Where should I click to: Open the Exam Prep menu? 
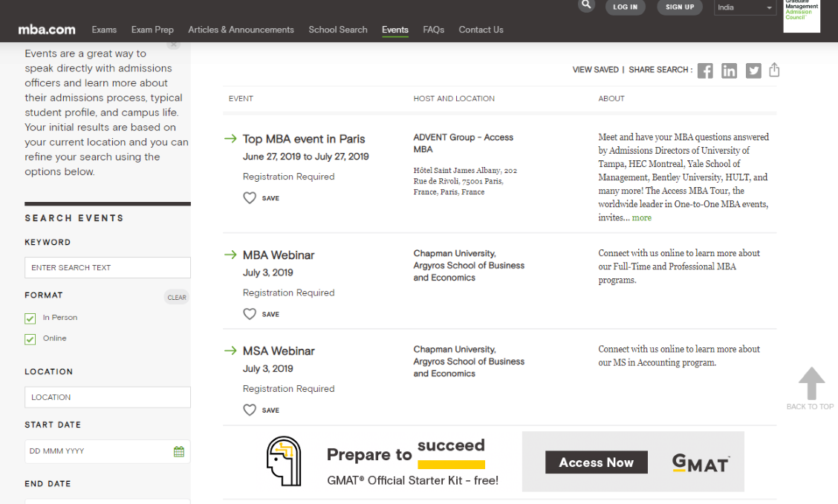[x=152, y=30]
